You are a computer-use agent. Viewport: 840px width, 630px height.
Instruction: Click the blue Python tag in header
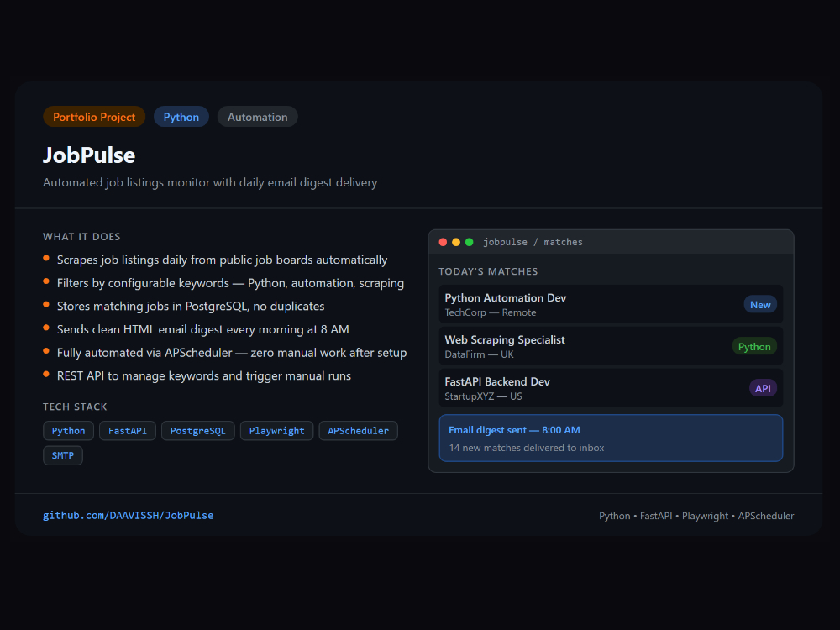pos(181,117)
